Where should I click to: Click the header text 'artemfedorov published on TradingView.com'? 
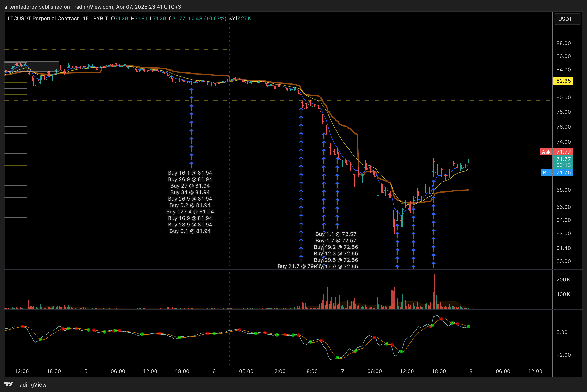coord(58,7)
